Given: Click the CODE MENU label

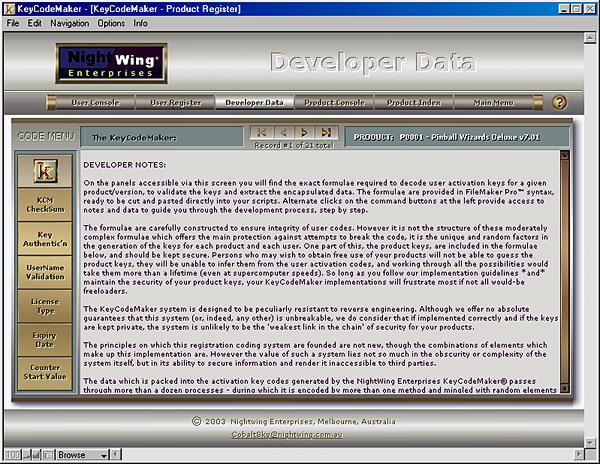Looking at the screenshot, I should (x=46, y=136).
